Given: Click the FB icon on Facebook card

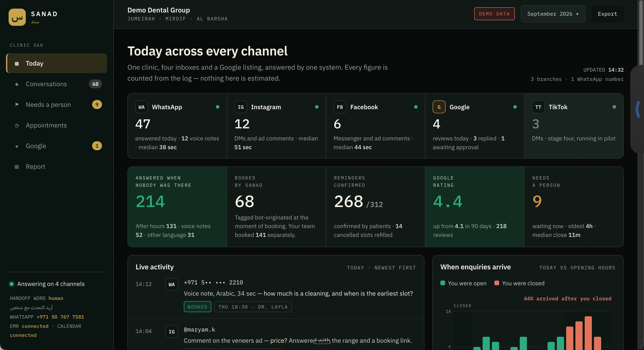Looking at the screenshot, I should click(x=340, y=107).
